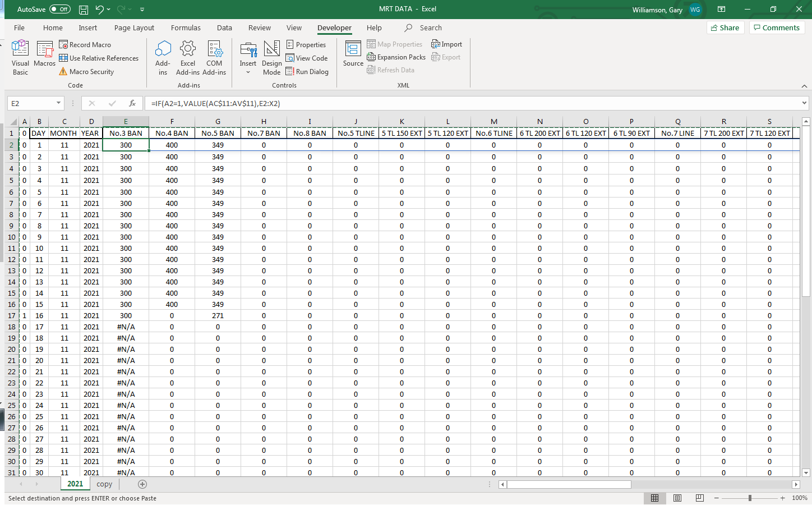Toggle Use Relative References

pyautogui.click(x=99, y=58)
